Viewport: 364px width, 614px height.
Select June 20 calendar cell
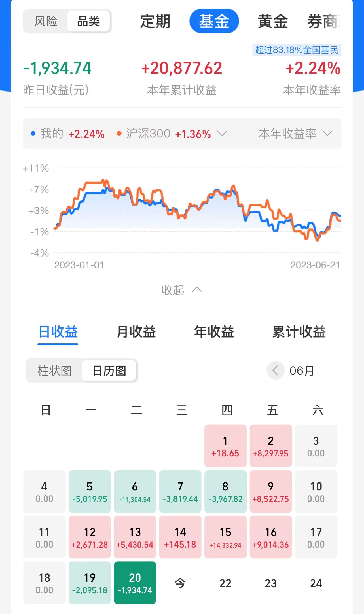click(x=135, y=583)
